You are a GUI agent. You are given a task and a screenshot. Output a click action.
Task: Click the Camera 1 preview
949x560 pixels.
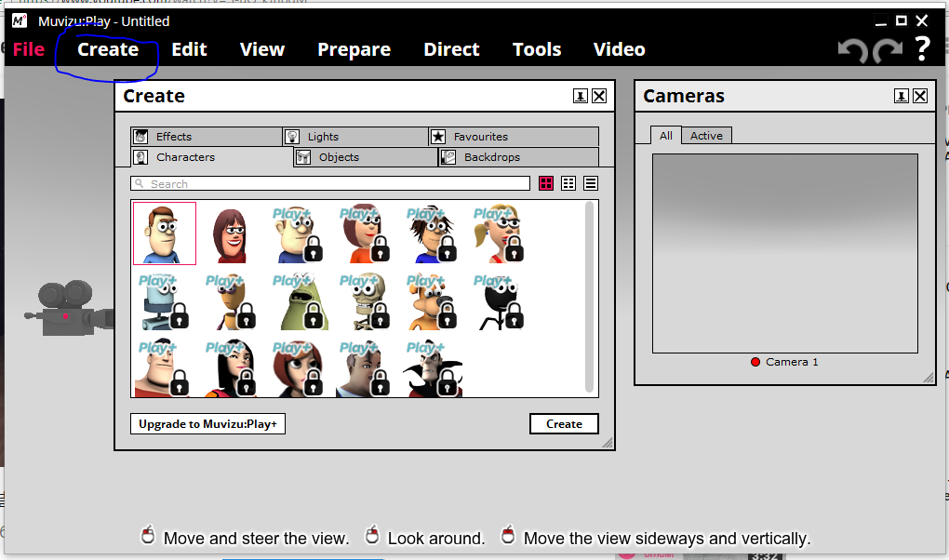(785, 253)
